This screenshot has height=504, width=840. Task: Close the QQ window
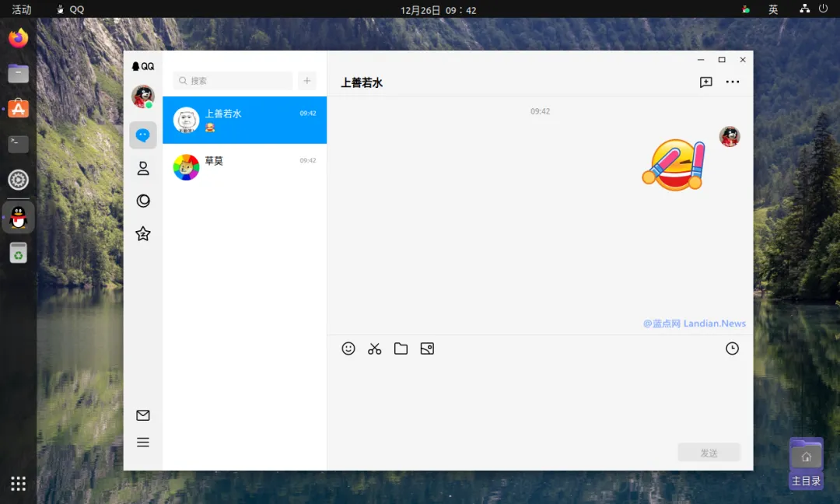point(743,59)
